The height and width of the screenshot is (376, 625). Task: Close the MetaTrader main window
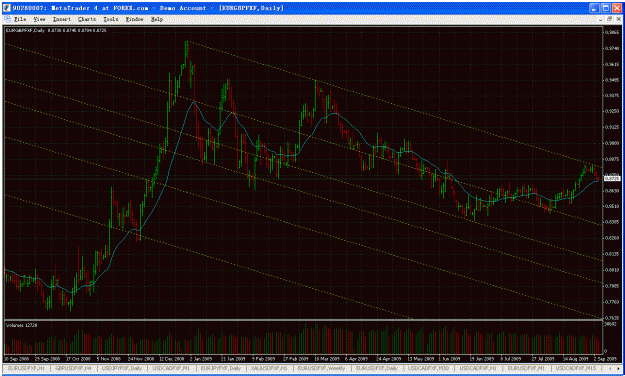[x=617, y=8]
